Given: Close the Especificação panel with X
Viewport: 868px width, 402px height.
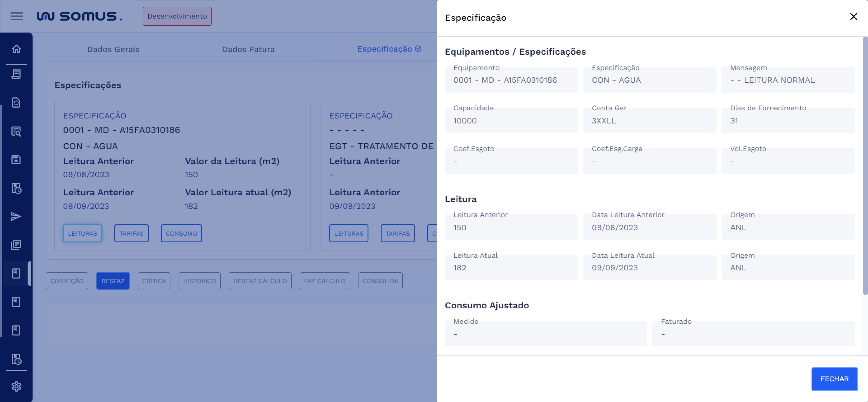Looking at the screenshot, I should click(x=853, y=17).
